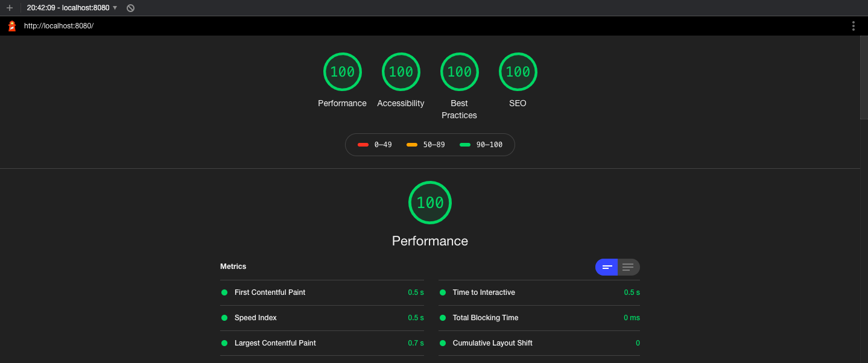Click the orange 50–89 legend swatch
The image size is (868, 363).
(x=411, y=144)
